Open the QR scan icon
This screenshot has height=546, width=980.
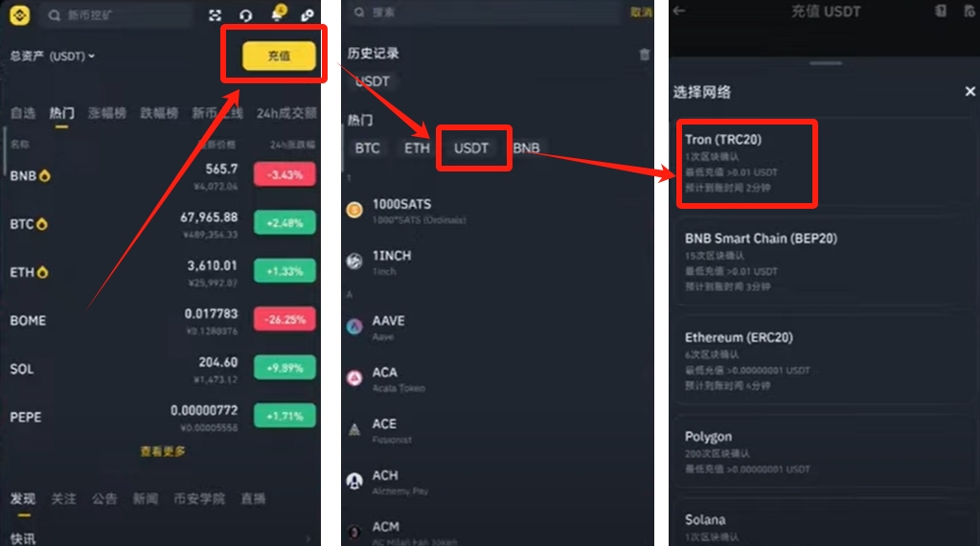(x=215, y=15)
